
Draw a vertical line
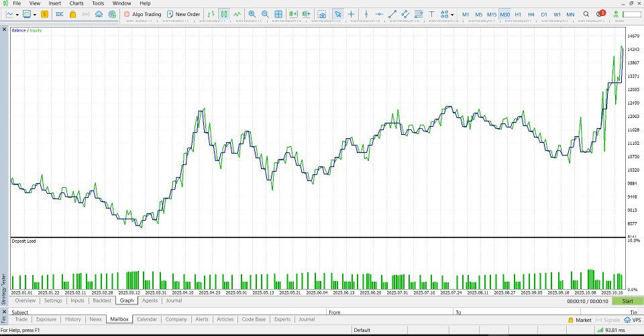tap(366, 14)
